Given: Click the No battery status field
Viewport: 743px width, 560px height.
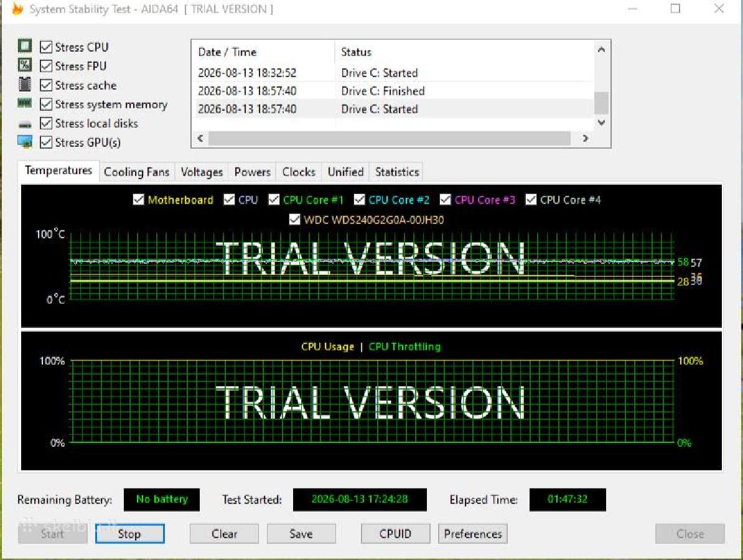Looking at the screenshot, I should pyautogui.click(x=162, y=500).
